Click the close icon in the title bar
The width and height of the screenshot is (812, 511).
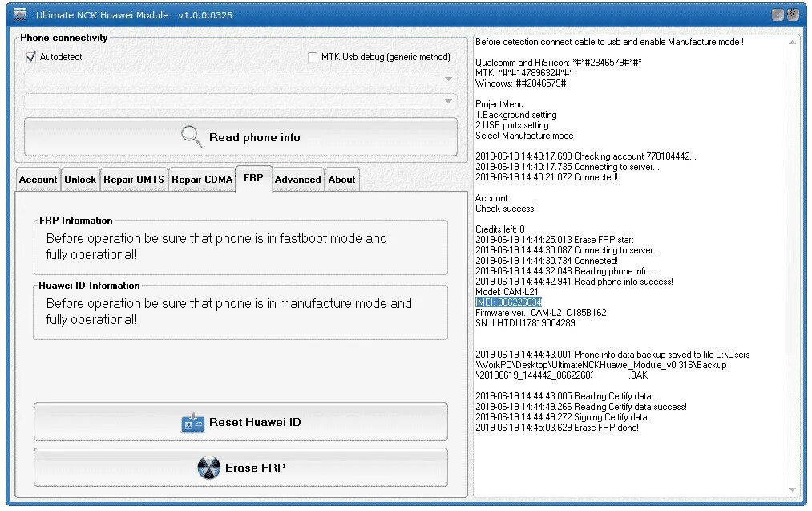[x=793, y=14]
